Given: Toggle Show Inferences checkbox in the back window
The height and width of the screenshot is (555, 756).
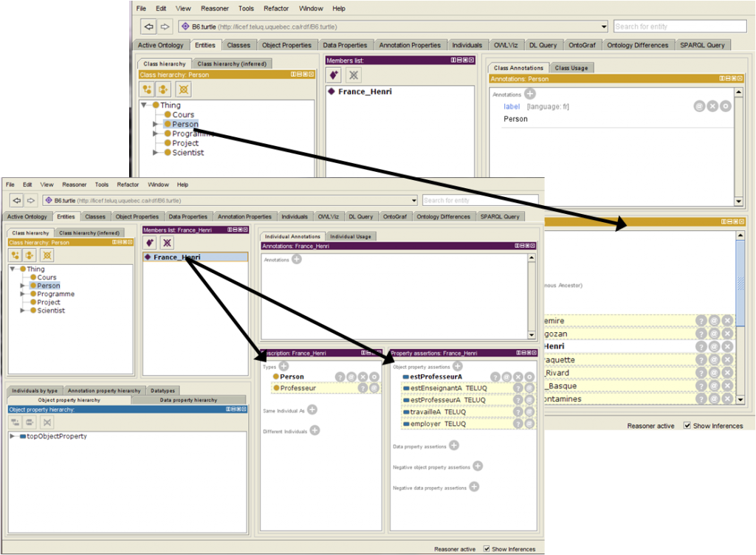Looking at the screenshot, I should [687, 426].
